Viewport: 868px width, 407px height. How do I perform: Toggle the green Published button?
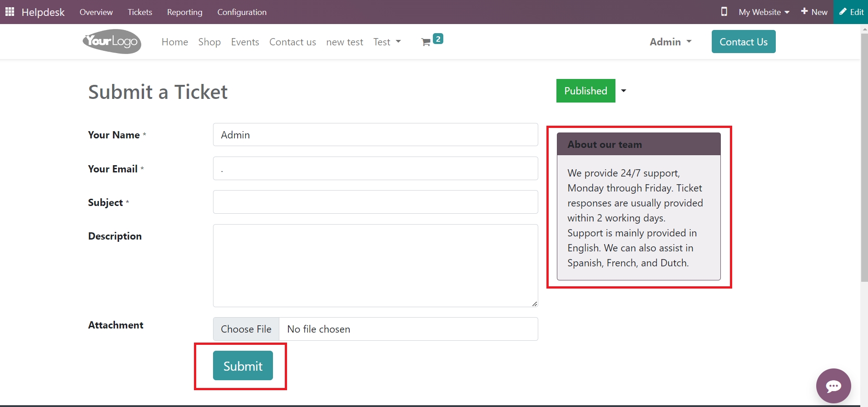pos(585,91)
